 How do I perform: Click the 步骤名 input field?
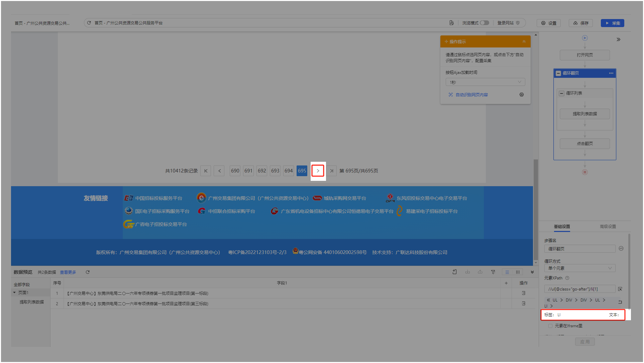pos(579,249)
